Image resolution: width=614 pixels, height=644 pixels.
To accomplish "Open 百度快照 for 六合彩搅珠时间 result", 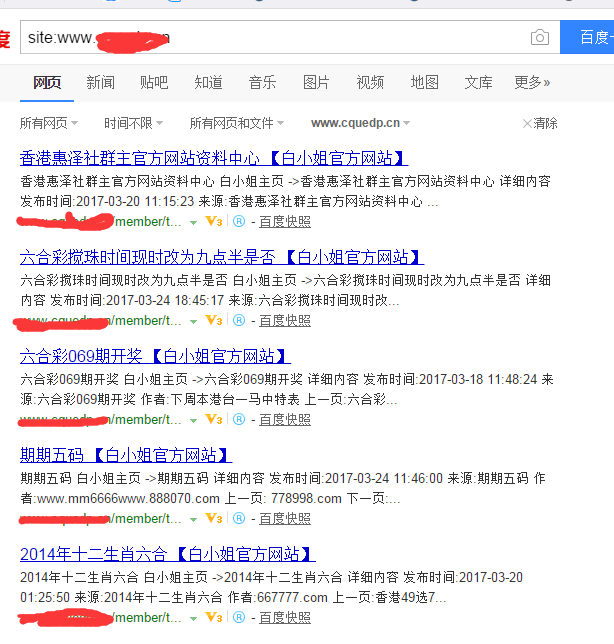I will point(285,321).
